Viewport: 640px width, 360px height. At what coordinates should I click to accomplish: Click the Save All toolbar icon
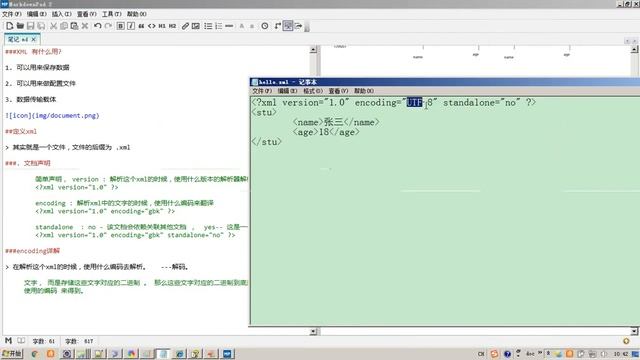[41, 26]
